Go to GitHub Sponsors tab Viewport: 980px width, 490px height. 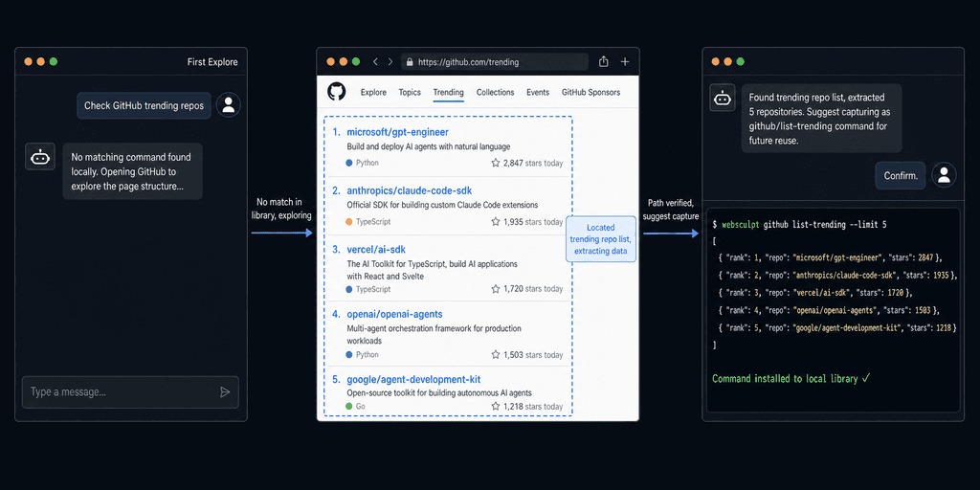590,92
